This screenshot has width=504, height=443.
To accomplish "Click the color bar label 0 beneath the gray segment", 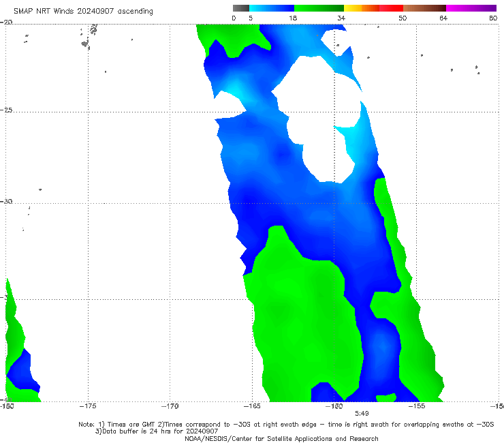I will 234,18.
